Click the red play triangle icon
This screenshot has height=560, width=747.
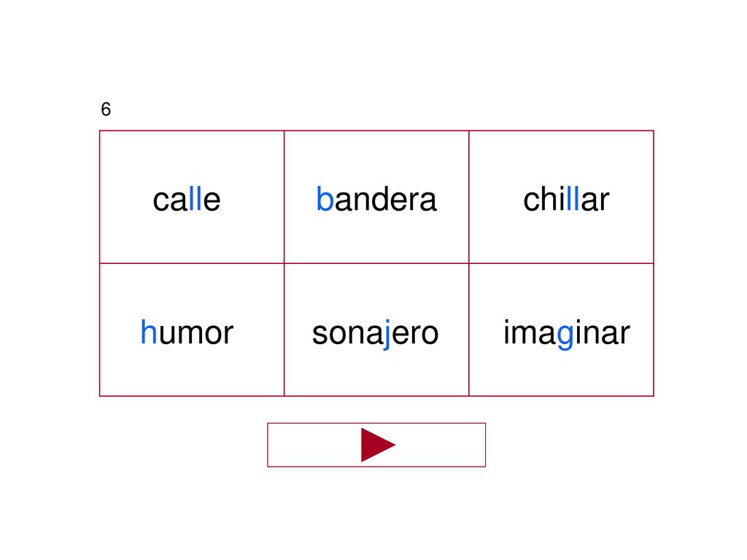point(378,445)
